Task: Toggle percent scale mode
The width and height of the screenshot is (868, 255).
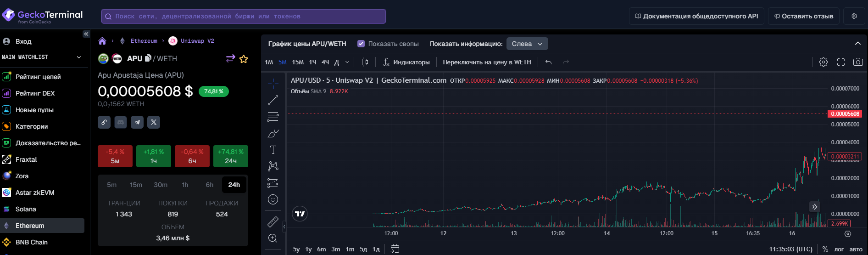Action: 825,249
